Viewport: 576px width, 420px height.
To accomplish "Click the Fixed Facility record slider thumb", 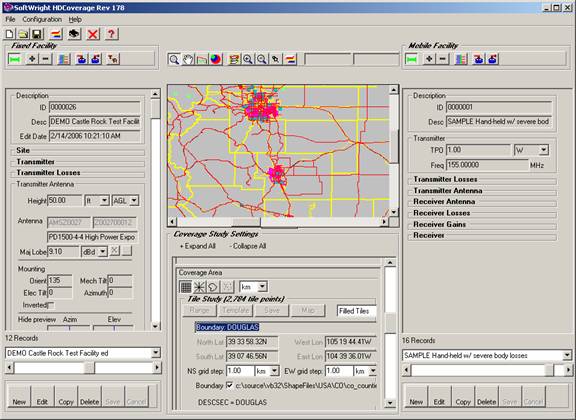I will coord(89,367).
